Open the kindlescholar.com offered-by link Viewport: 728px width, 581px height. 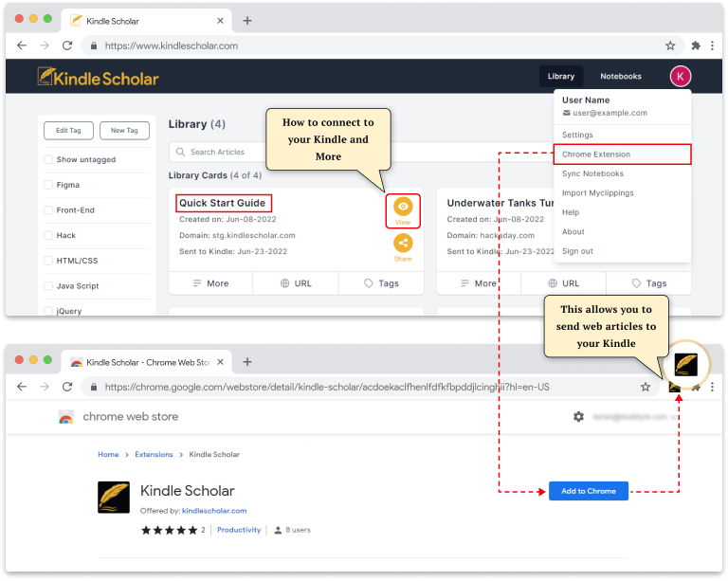[x=214, y=511]
